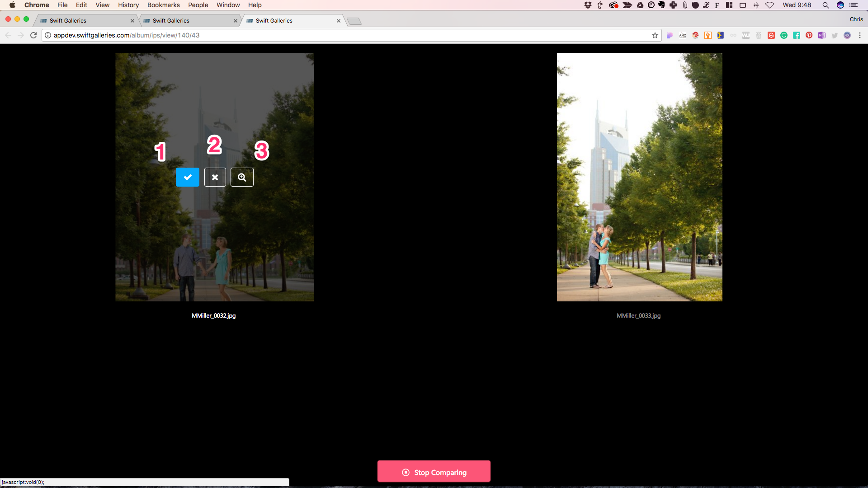The height and width of the screenshot is (488, 868).
Task: Open Dropbox menu bar icon
Action: (588, 5)
